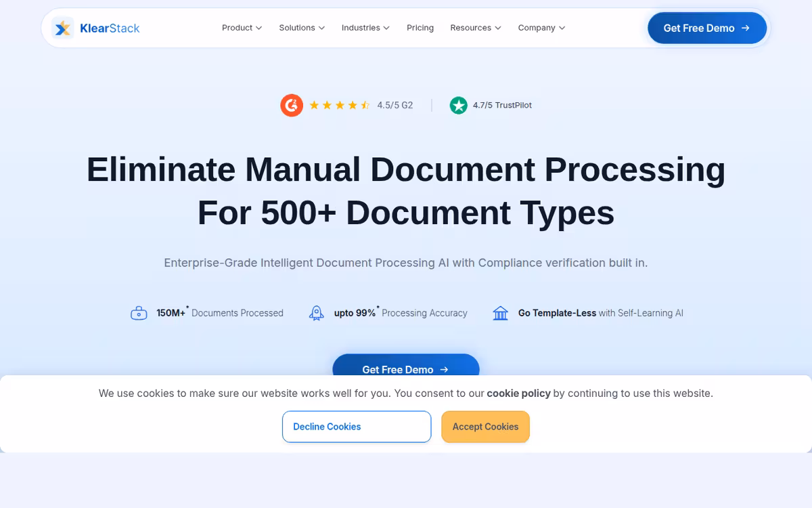Click the briefcase icon beside 150M+
This screenshot has height=508, width=812.
tap(139, 313)
